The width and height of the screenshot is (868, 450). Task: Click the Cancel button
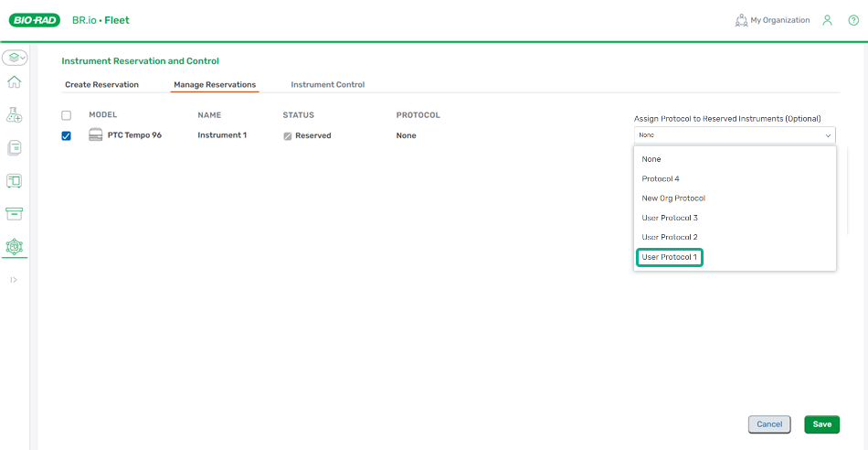[768, 424]
